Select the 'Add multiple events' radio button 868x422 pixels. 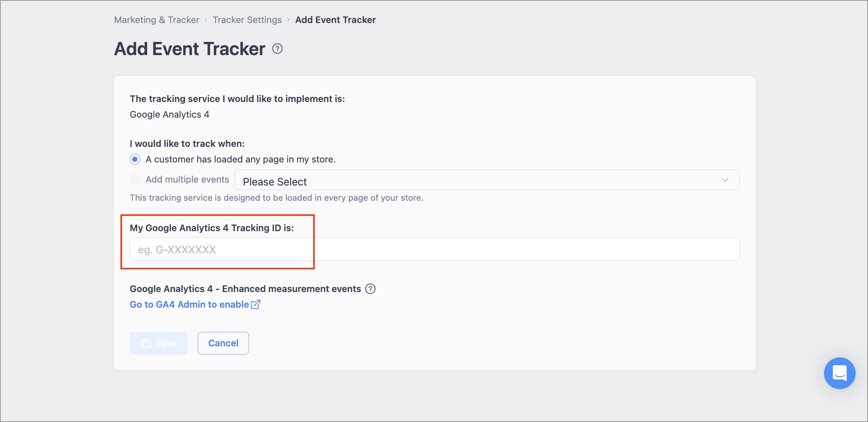click(x=135, y=179)
